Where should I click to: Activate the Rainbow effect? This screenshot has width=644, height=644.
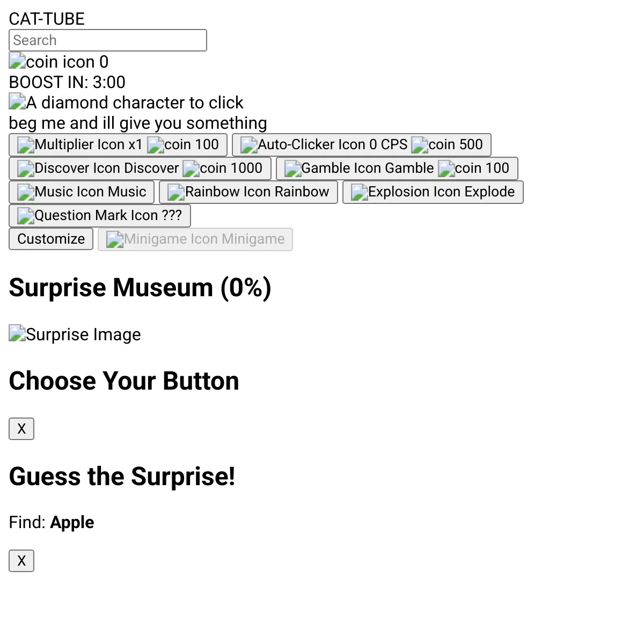pos(248,192)
